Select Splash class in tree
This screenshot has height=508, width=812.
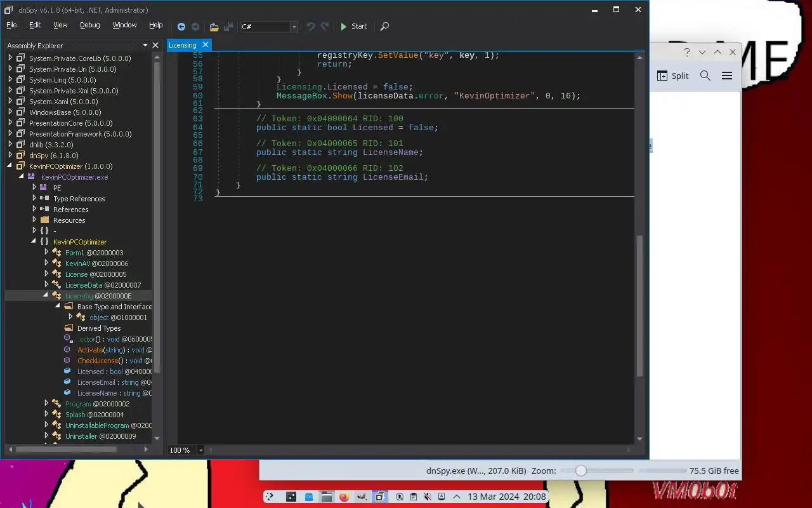pos(95,415)
